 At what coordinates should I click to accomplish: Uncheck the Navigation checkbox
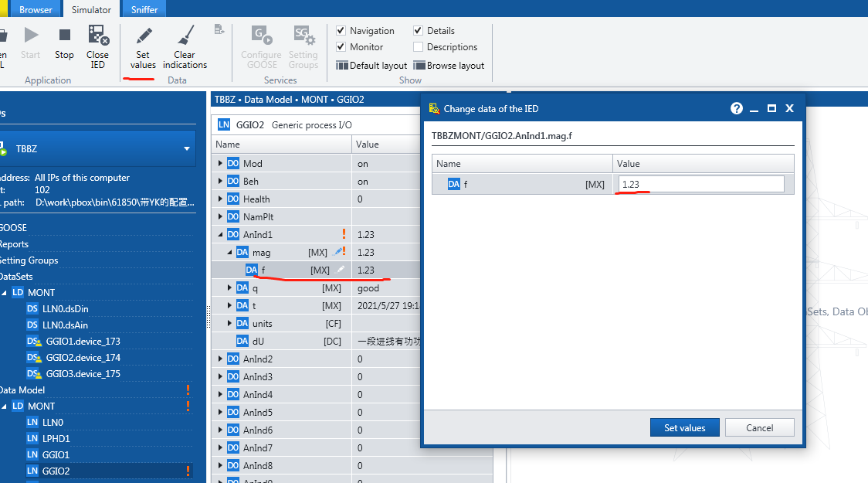(341, 31)
